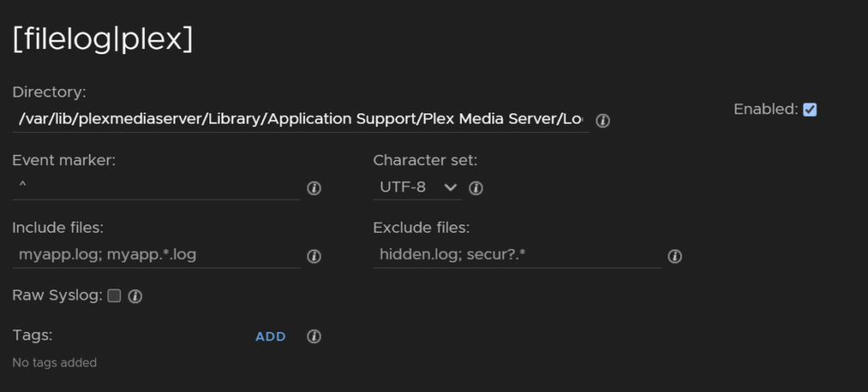Click info icon next to Include files
868x392 pixels.
[x=314, y=257]
